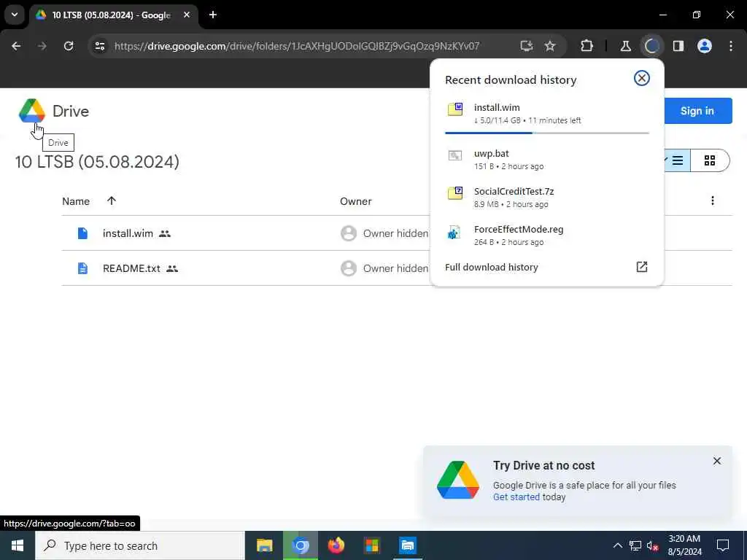Switch to list layout view
Screen dimensions: 747x560
pyautogui.click(x=677, y=160)
